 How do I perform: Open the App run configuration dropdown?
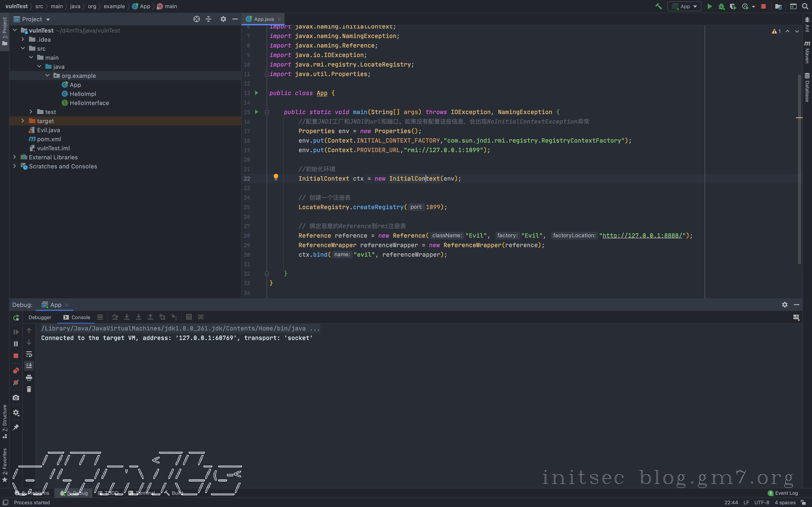(x=684, y=6)
